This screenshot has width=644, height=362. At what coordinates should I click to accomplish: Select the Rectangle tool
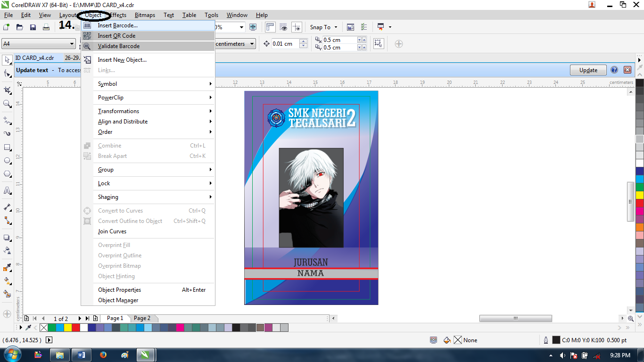[6, 147]
